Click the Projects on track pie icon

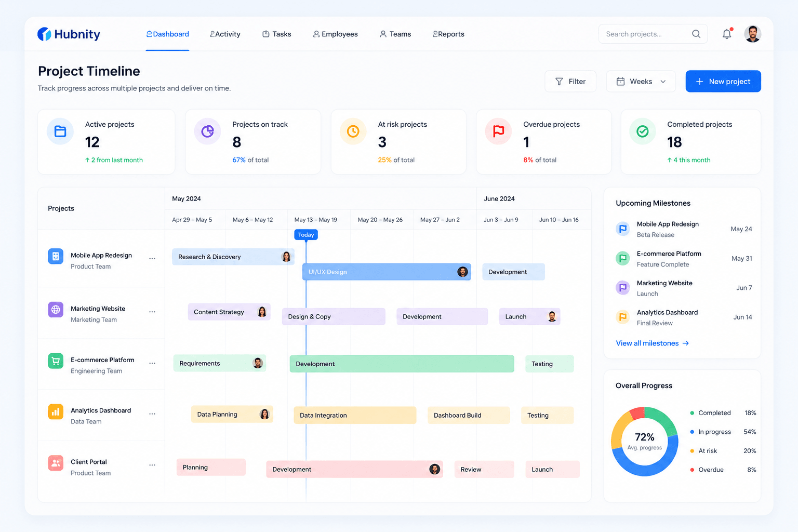pyautogui.click(x=208, y=131)
